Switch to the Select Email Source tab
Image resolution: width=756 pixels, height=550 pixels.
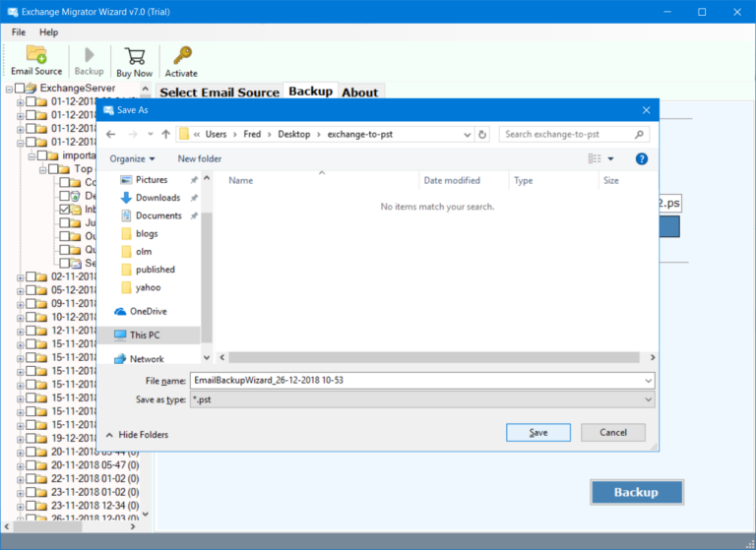tap(220, 92)
